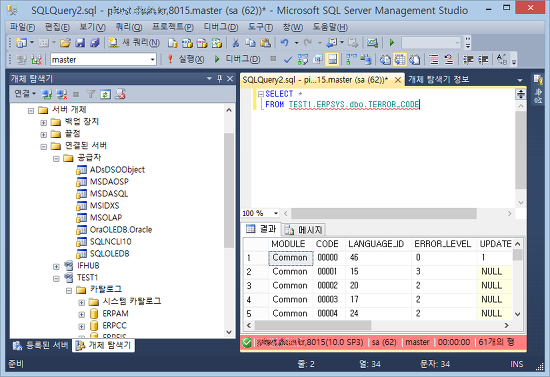Expand the ERPAM catalog node
This screenshot has width=550, height=377.
[x=81, y=315]
